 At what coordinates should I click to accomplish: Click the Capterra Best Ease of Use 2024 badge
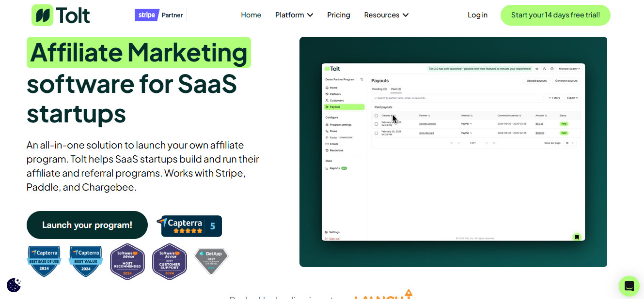[44, 261]
